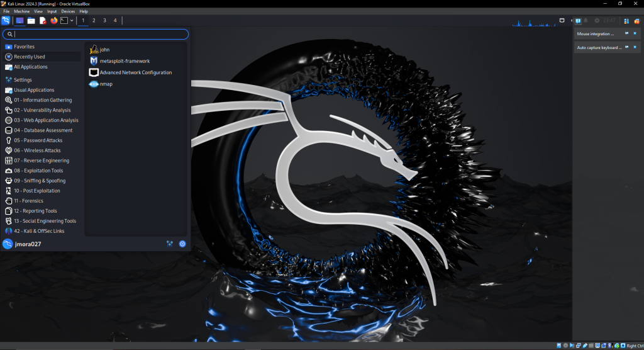Dismiss the Mouse integration notification
The width and height of the screenshot is (644, 350).
coord(635,33)
